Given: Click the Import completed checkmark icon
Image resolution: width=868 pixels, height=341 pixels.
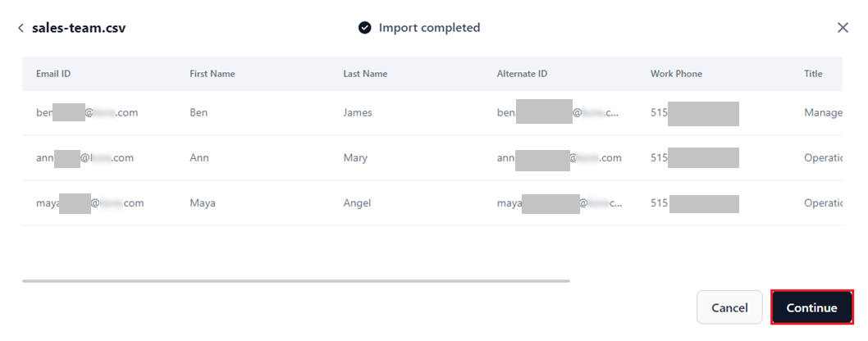Looking at the screenshot, I should 365,28.
